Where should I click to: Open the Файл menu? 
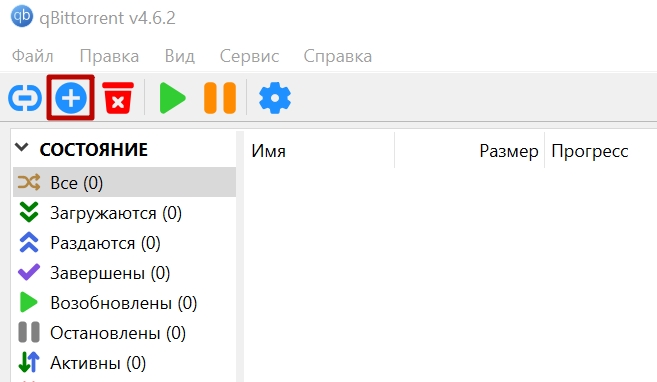click(33, 56)
